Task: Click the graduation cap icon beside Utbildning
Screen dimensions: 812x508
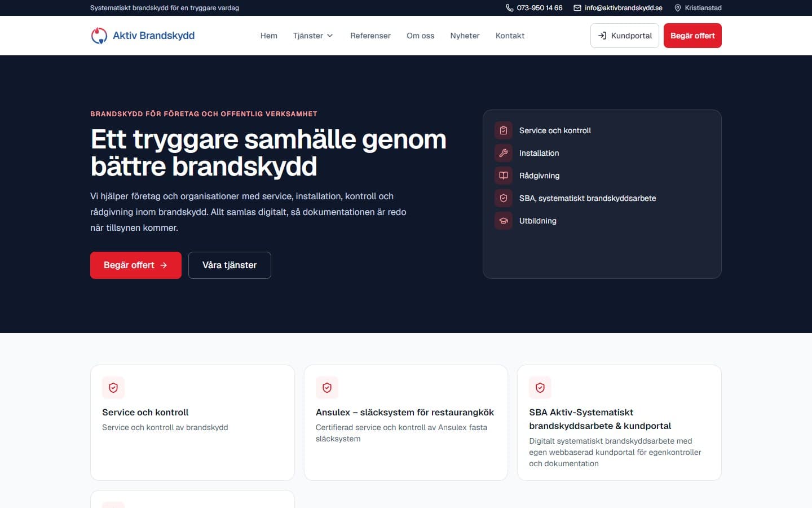Action: [504, 221]
